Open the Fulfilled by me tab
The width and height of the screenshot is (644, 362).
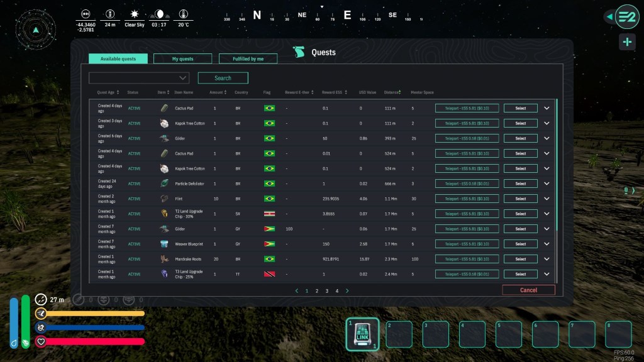click(x=248, y=58)
